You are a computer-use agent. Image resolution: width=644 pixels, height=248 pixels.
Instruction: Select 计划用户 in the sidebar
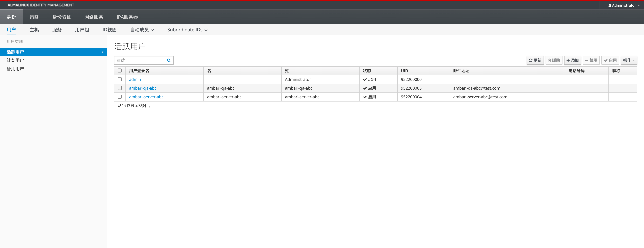pyautogui.click(x=15, y=60)
